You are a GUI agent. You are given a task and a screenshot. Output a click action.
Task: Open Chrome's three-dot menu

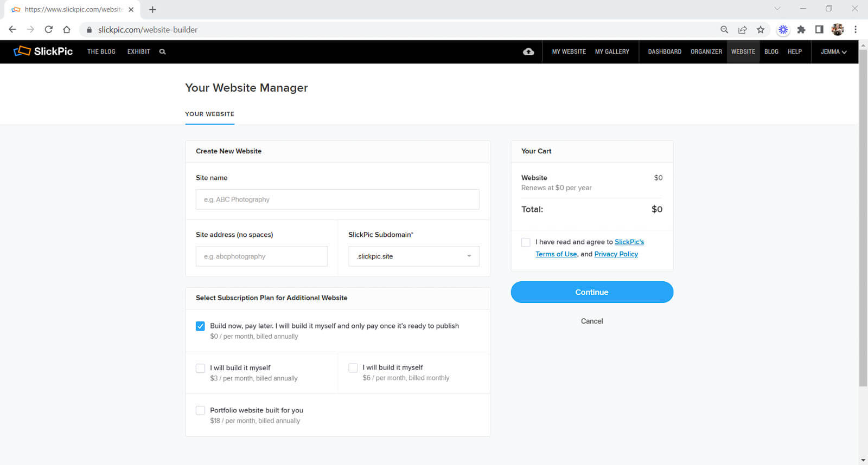point(856,30)
